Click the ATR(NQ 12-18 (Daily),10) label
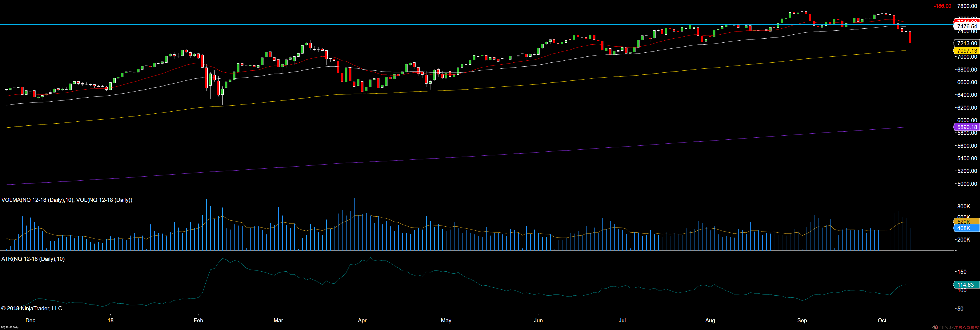This screenshot has width=980, height=330. [x=33, y=259]
